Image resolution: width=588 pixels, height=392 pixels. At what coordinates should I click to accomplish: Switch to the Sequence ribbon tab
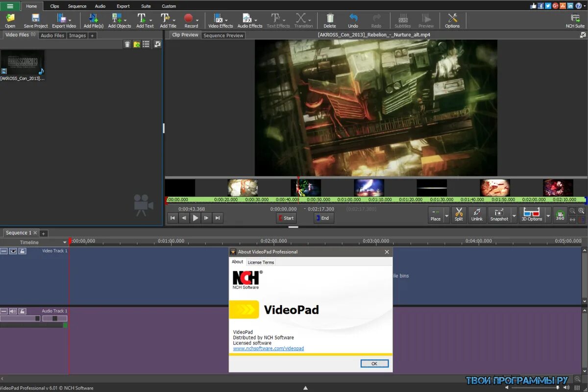click(x=77, y=6)
